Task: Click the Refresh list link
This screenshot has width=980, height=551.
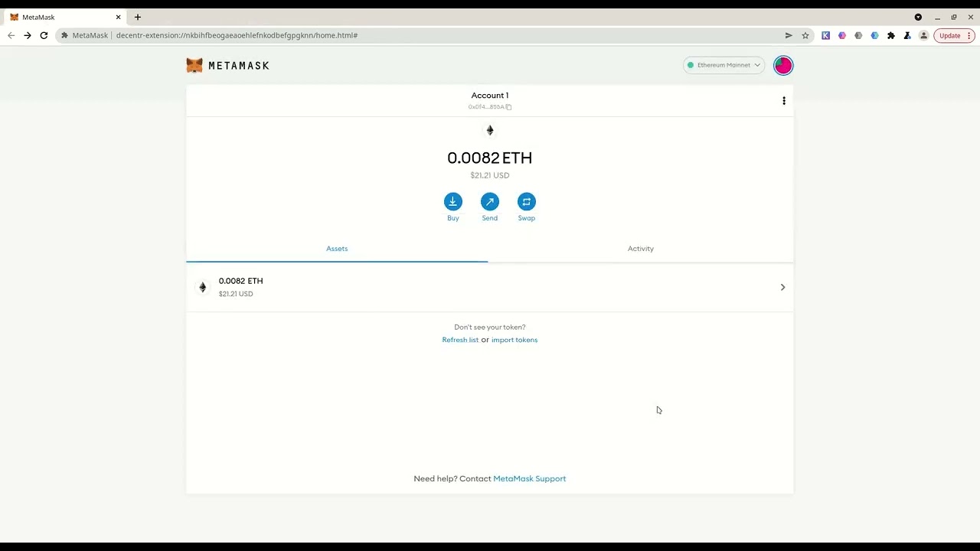Action: tap(460, 340)
